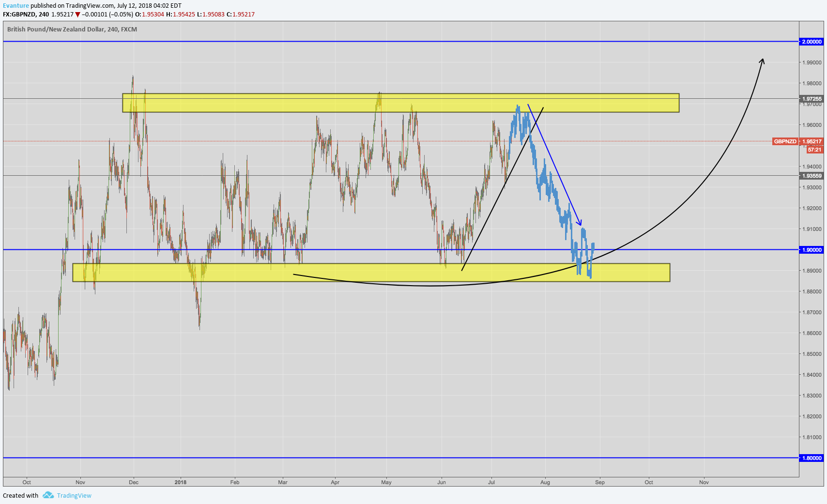Click the Nov label at right end of axis
Screen dimensions: 827x504
click(704, 482)
